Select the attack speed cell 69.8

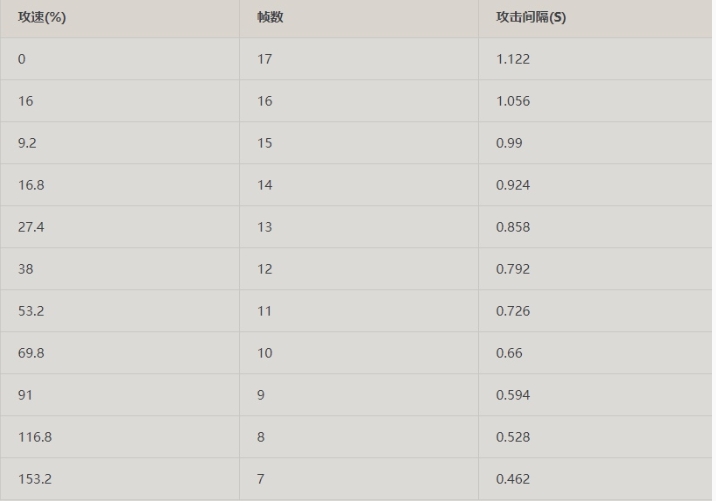click(31, 353)
